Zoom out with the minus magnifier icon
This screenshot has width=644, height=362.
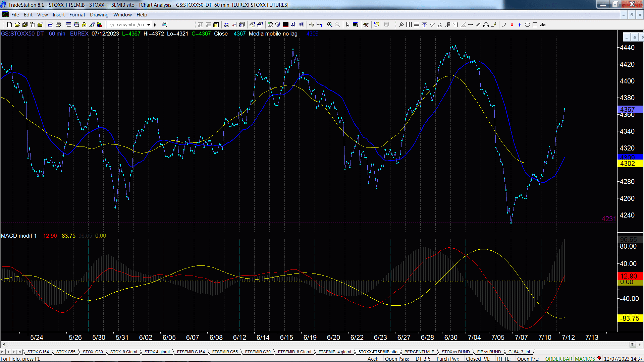[x=337, y=24]
